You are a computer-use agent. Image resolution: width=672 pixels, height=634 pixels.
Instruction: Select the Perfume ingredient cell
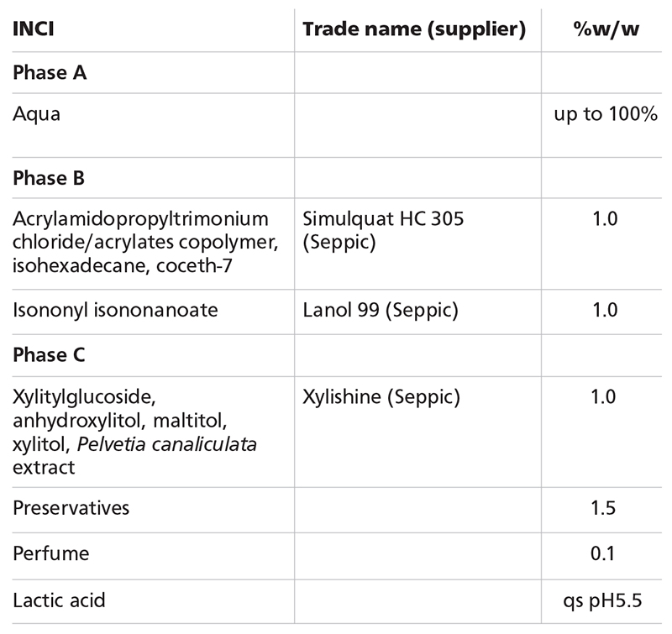(50, 554)
